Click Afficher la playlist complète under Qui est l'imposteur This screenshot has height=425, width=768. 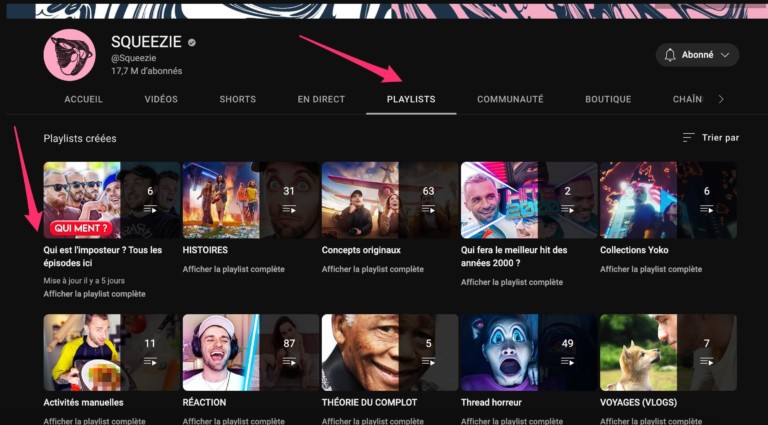click(x=95, y=294)
